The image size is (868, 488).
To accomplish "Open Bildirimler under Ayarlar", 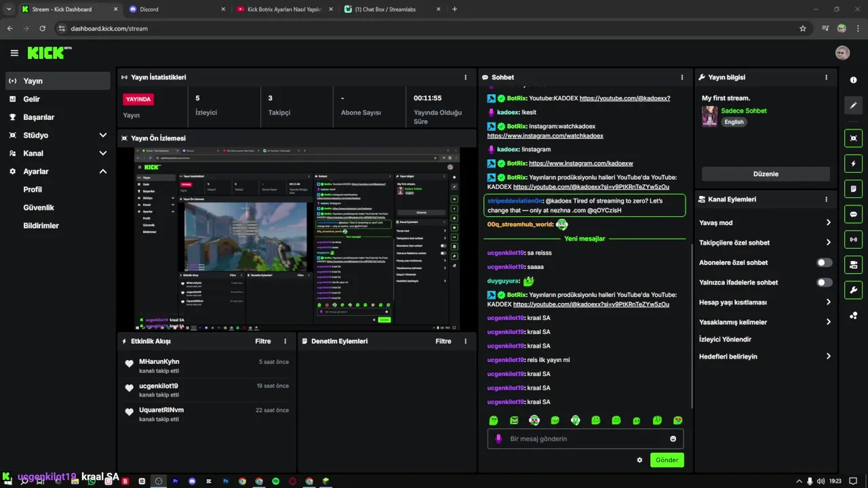I will click(x=41, y=226).
